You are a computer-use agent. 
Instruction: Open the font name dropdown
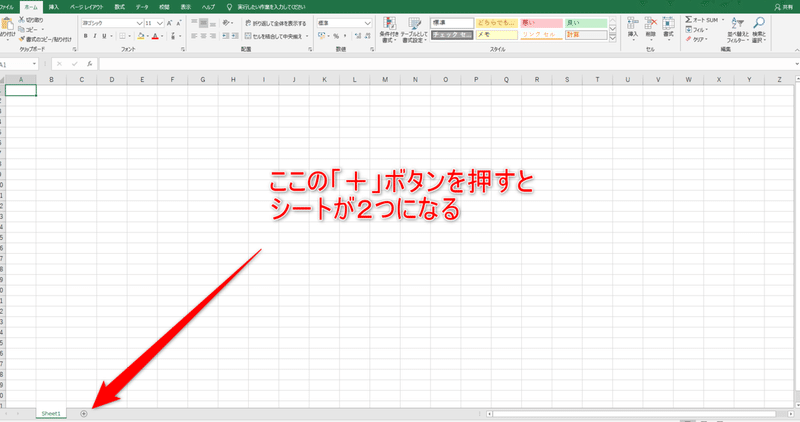pyautogui.click(x=139, y=23)
